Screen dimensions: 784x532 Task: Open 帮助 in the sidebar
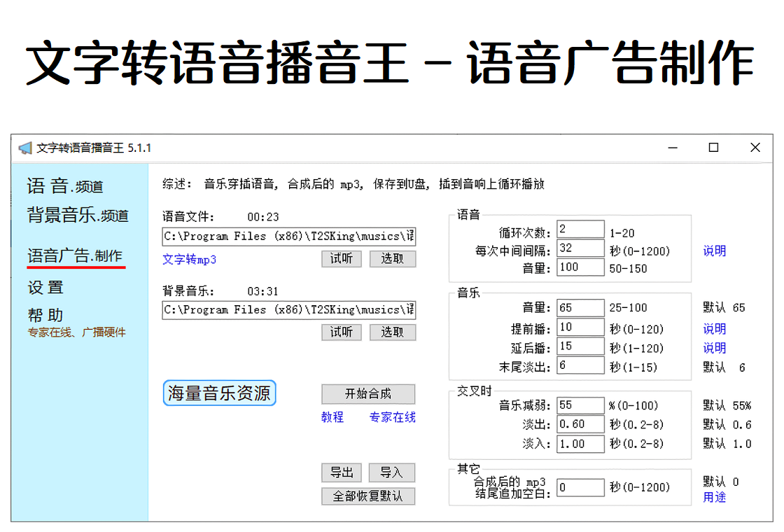[x=45, y=316]
